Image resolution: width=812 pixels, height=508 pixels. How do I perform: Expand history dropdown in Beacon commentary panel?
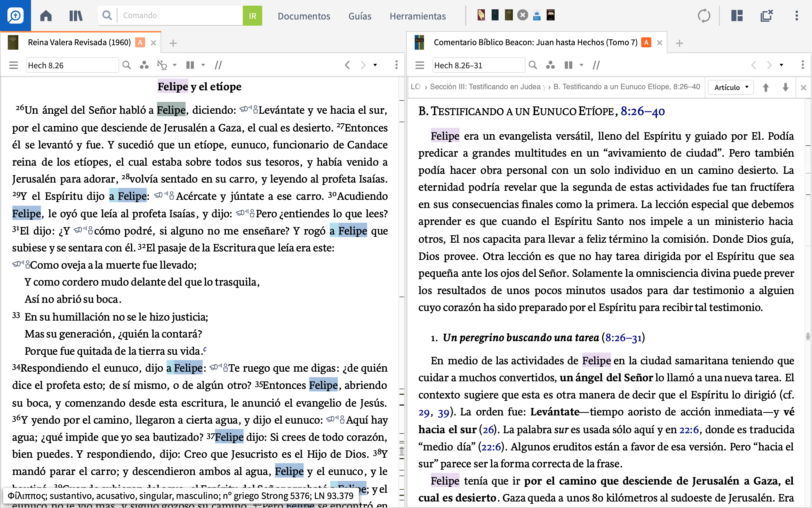tap(781, 65)
